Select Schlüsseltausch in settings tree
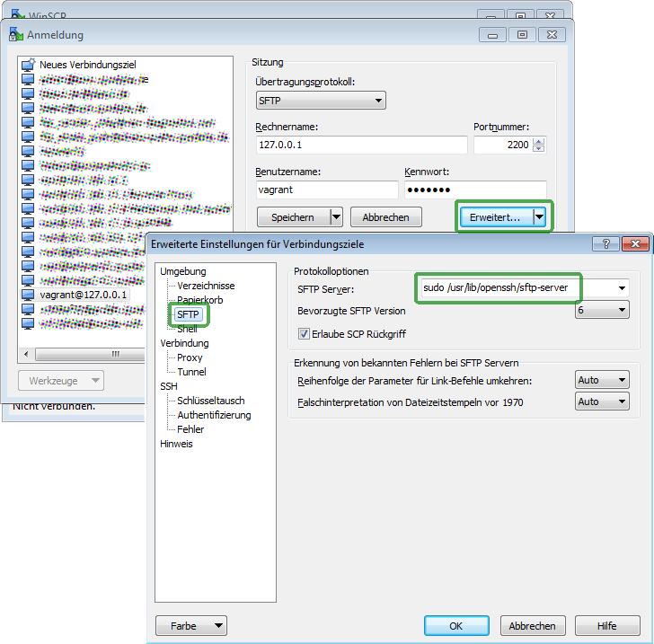The image size is (654, 644). [210, 401]
